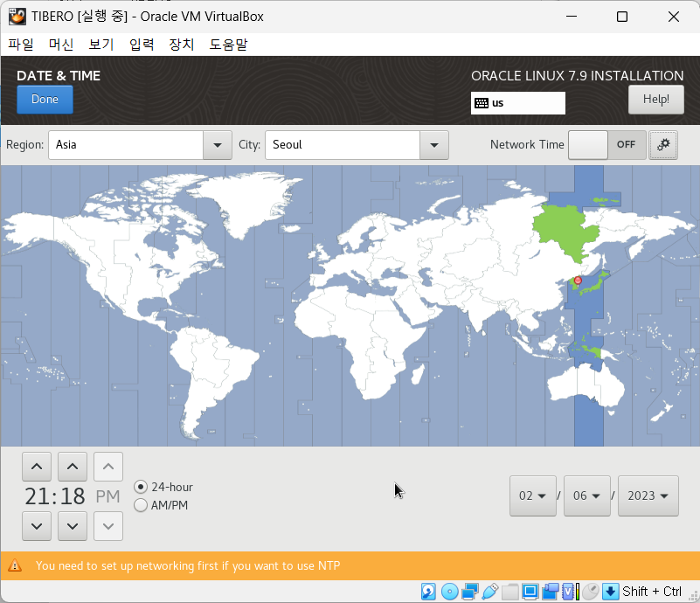Open the 보기 menu

[101, 45]
